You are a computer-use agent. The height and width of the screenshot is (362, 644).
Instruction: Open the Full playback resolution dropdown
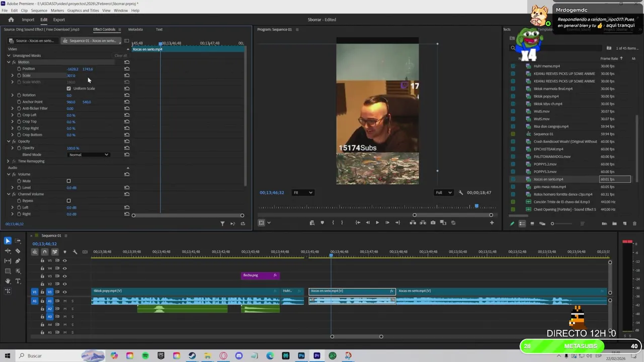(x=443, y=193)
